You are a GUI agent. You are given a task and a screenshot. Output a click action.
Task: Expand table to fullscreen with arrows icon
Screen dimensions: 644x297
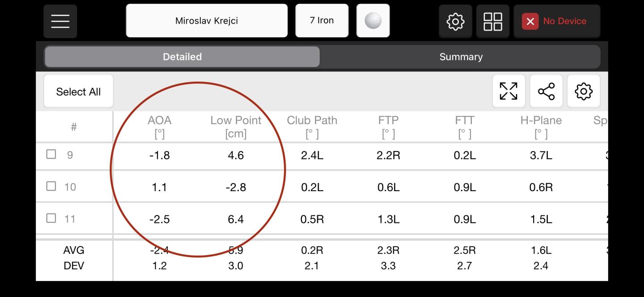[509, 91]
